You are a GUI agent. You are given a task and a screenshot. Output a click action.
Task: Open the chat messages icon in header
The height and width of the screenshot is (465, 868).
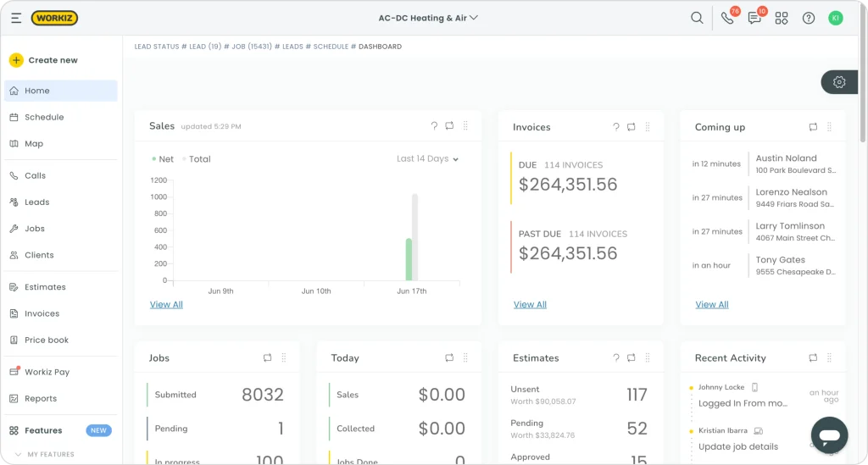pos(754,18)
